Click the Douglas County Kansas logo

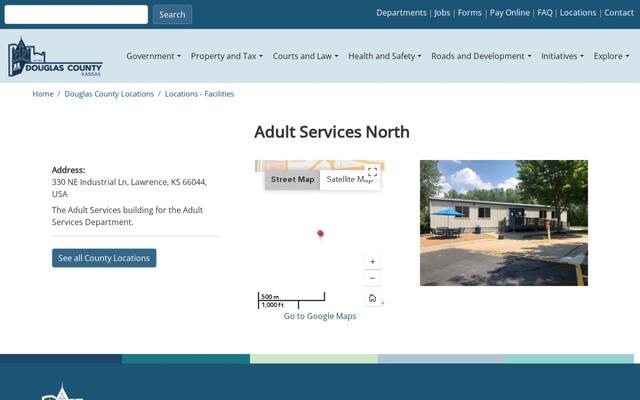pyautogui.click(x=55, y=57)
